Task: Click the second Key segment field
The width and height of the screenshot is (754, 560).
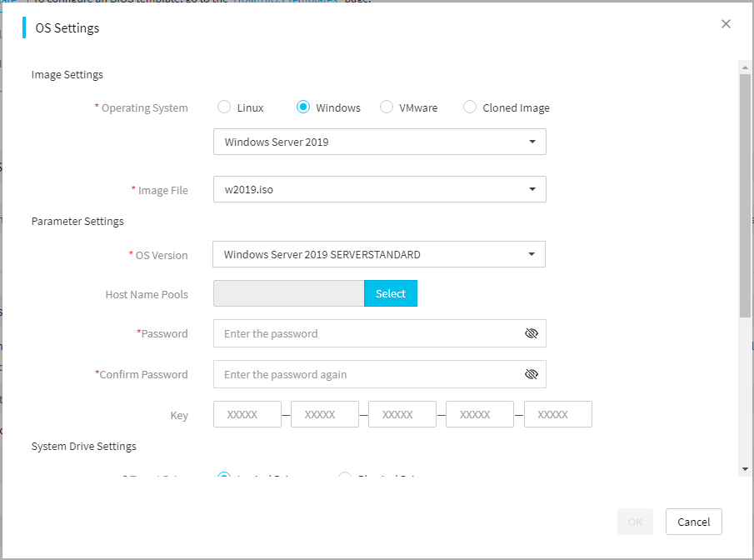Action: pos(325,414)
